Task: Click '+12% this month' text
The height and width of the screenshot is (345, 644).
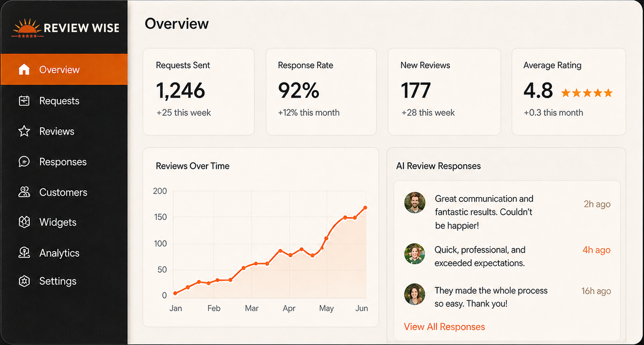Action: [x=308, y=113]
